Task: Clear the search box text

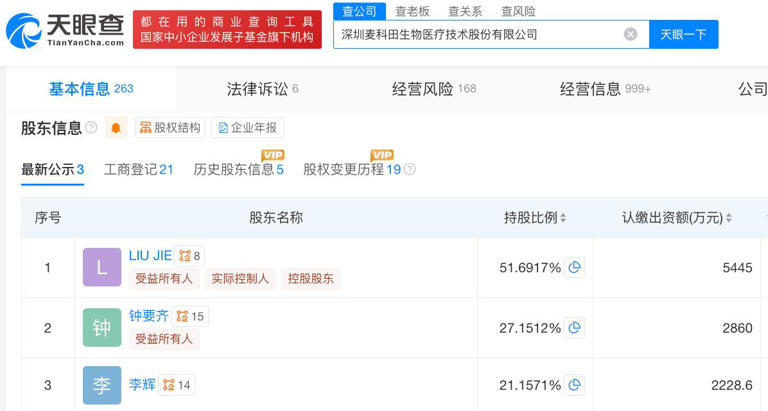Action: 630,34
